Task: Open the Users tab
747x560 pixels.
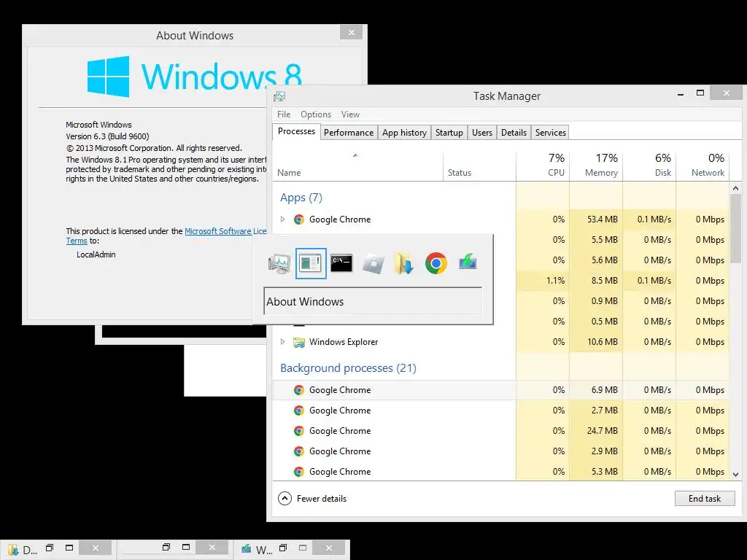Action: 482,133
